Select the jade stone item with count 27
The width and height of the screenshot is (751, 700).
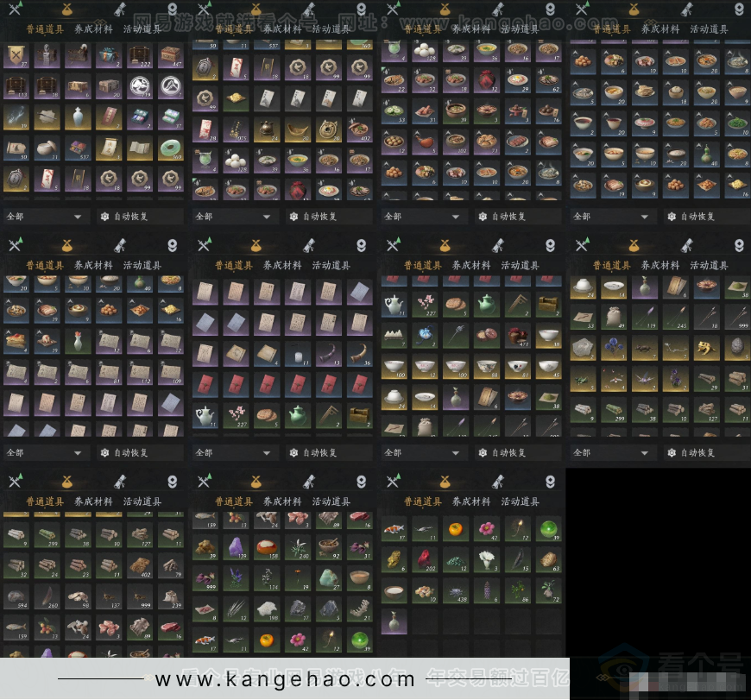pos(329,578)
